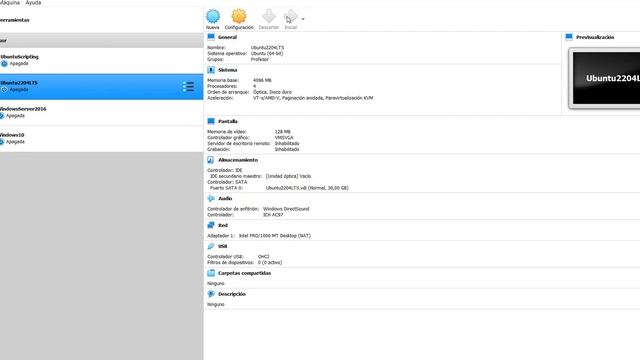The image size is (640, 360).
Task: Click the USB section icon
Action: [211, 246]
